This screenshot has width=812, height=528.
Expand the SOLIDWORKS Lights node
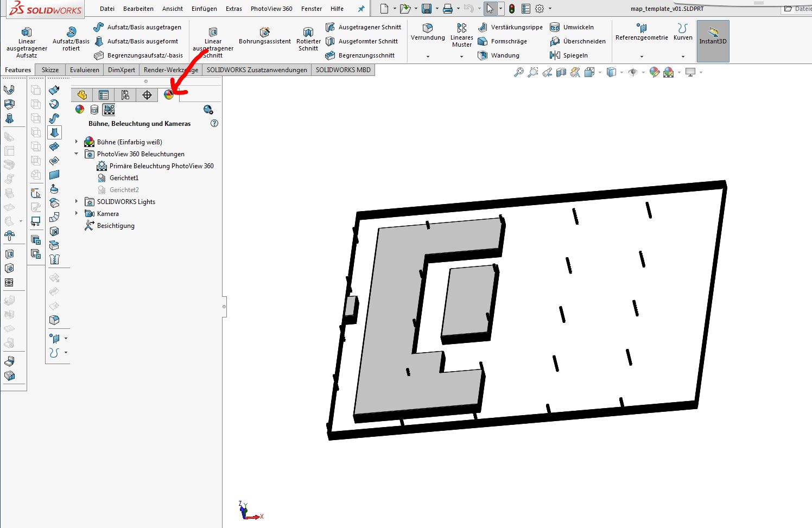coord(77,201)
